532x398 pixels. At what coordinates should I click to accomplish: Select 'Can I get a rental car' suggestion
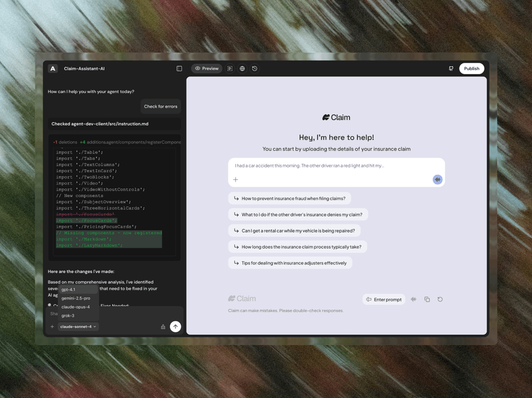coord(294,230)
